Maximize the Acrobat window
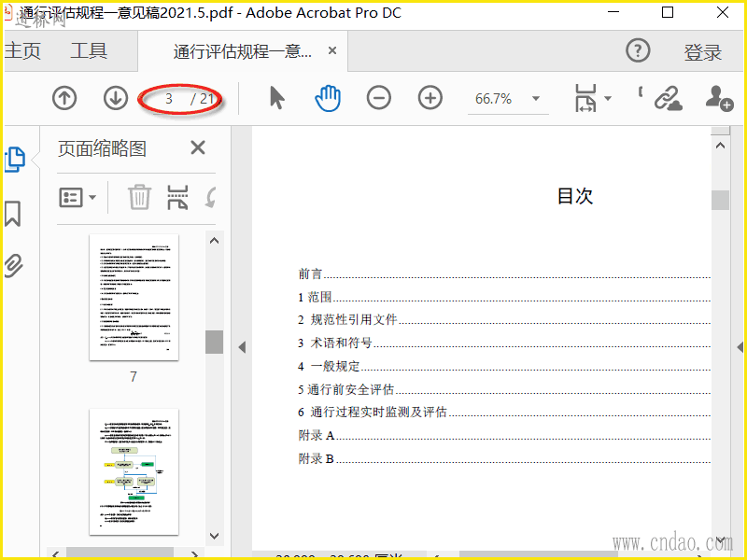 tap(668, 12)
